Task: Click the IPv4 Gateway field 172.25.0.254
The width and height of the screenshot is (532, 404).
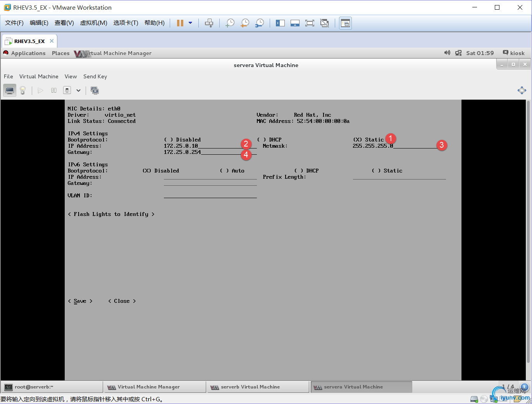Action: point(210,152)
